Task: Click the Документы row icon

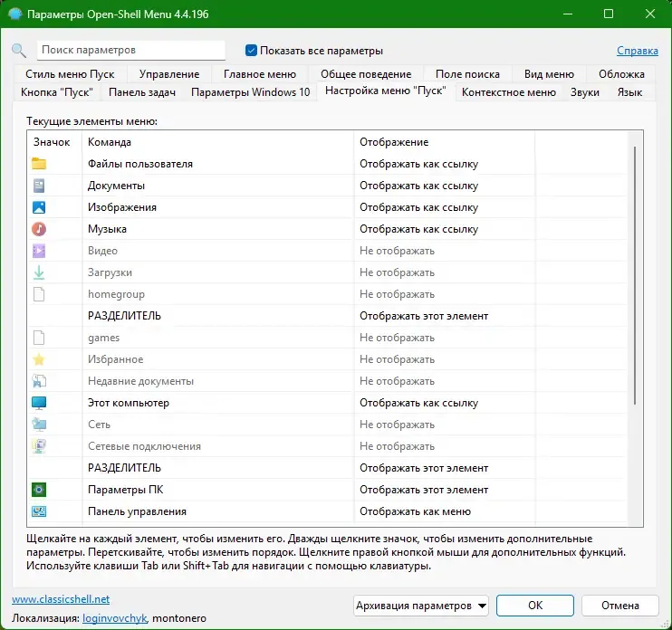Action: (39, 186)
